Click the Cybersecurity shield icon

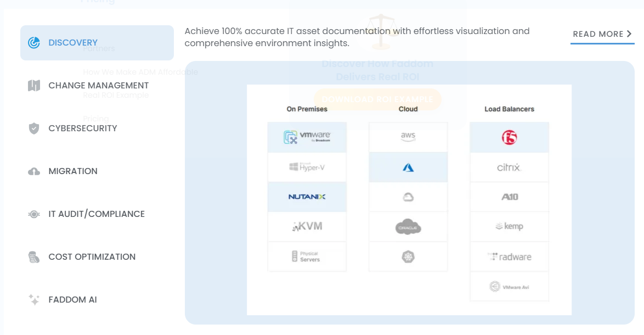click(33, 129)
